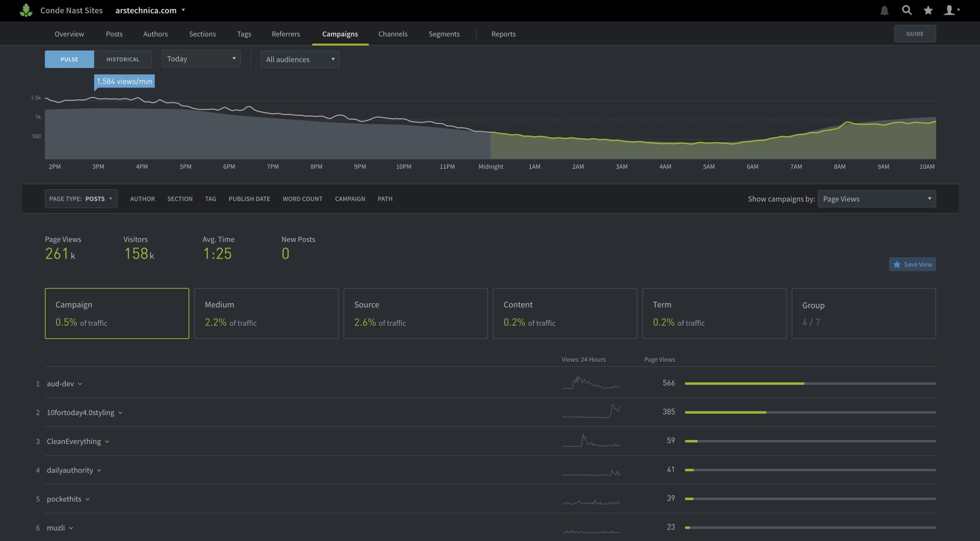The height and width of the screenshot is (541, 980).
Task: Click the Save View button
Action: tap(912, 264)
